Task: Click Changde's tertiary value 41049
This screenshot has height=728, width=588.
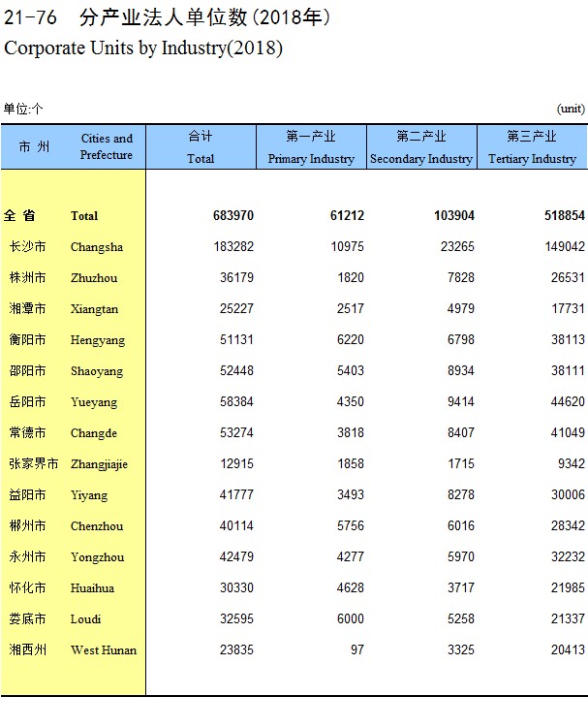Action: click(x=568, y=432)
